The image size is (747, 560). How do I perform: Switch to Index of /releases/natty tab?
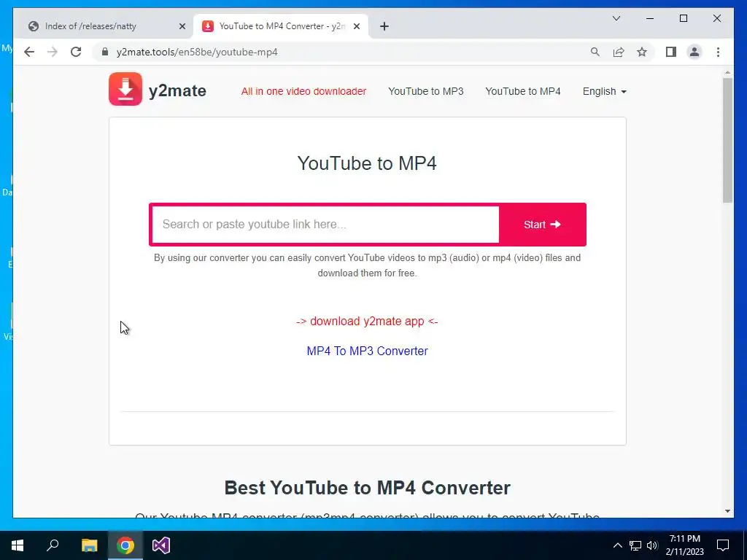point(107,26)
